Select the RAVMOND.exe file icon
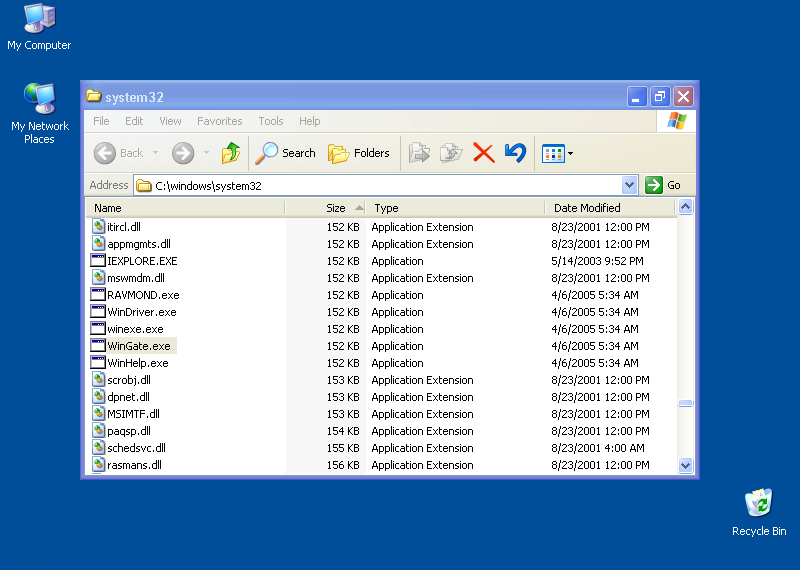Viewport: 800px width, 570px height. (98, 294)
